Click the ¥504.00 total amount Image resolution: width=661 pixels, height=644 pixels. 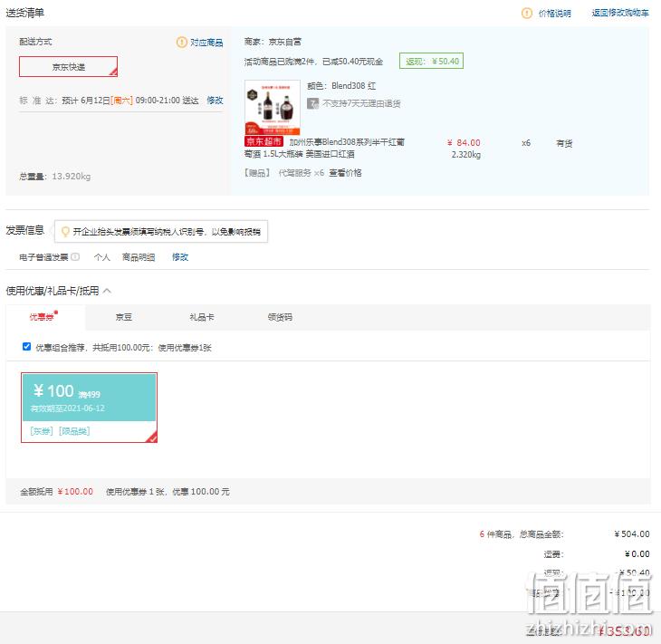631,533
